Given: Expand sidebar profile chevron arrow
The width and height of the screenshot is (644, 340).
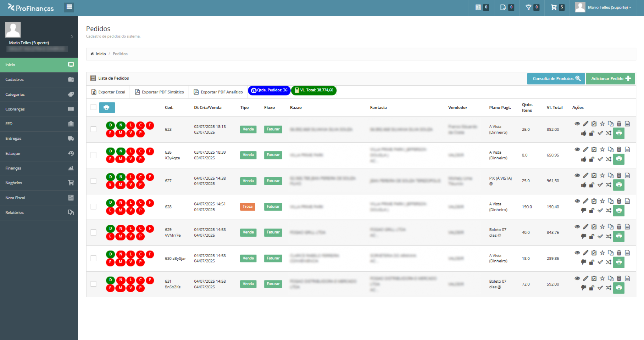Looking at the screenshot, I should pos(72,37).
